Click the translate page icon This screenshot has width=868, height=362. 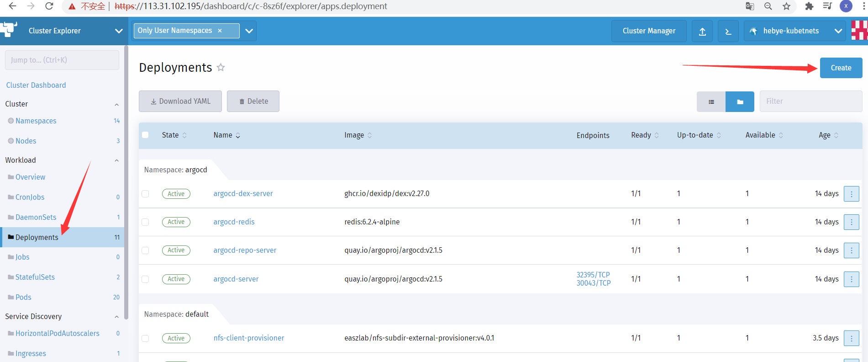(750, 6)
